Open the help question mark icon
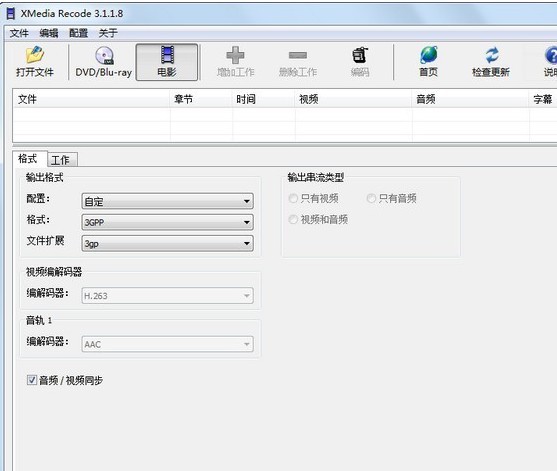This screenshot has height=471, width=557. coord(551,55)
